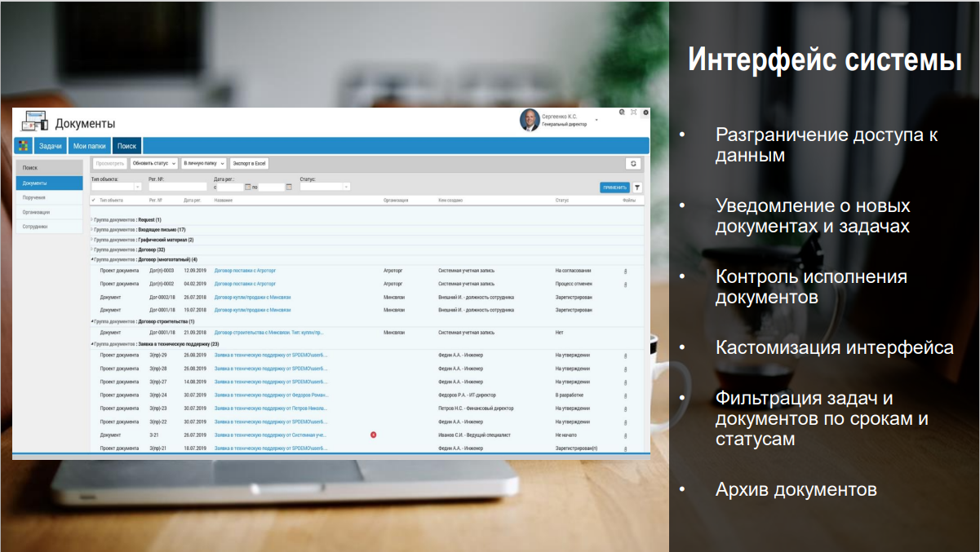Click the Рег. № input field
Image resolution: width=980 pixels, height=552 pixels.
[178, 187]
